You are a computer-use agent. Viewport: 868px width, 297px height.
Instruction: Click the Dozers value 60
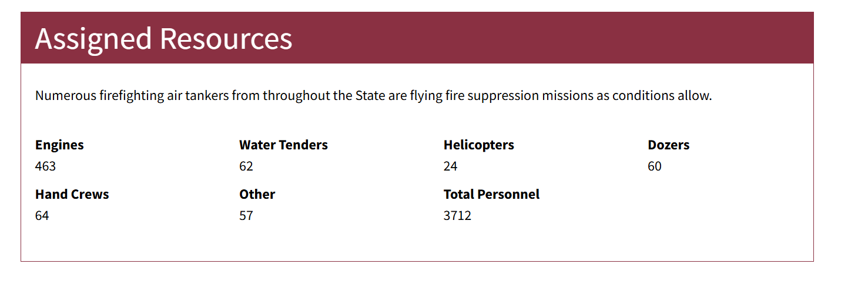click(655, 166)
